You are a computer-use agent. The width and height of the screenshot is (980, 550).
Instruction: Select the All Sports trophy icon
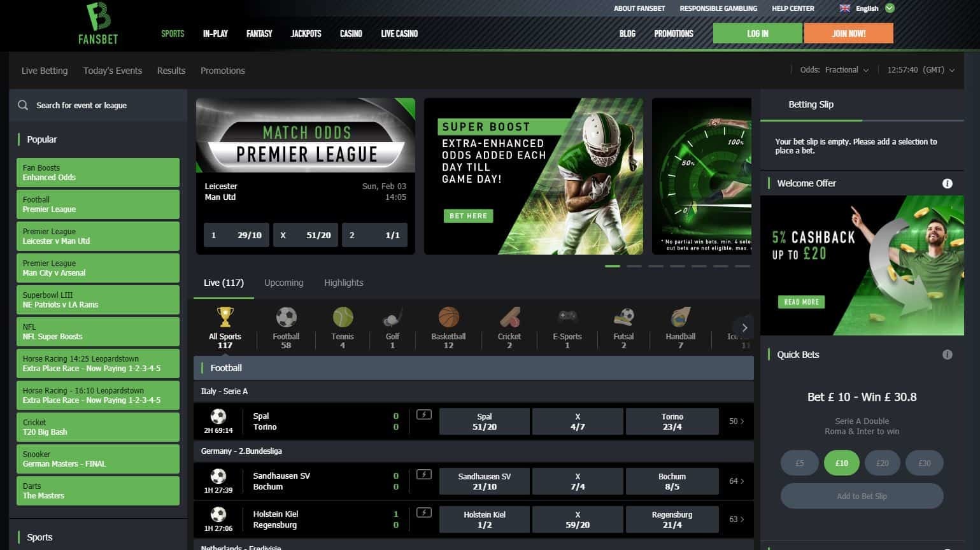225,316
